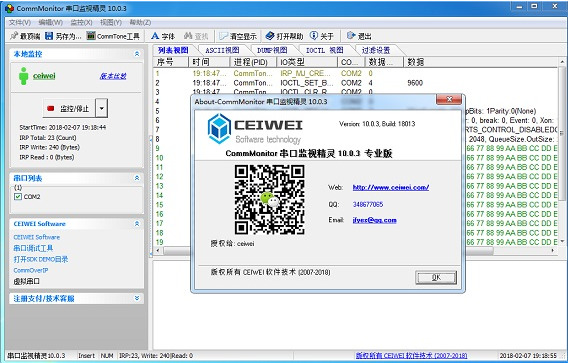Image resolution: width=568 pixels, height=363 pixels.
Task: Click the jfyes@qq.com email link
Action: click(375, 220)
